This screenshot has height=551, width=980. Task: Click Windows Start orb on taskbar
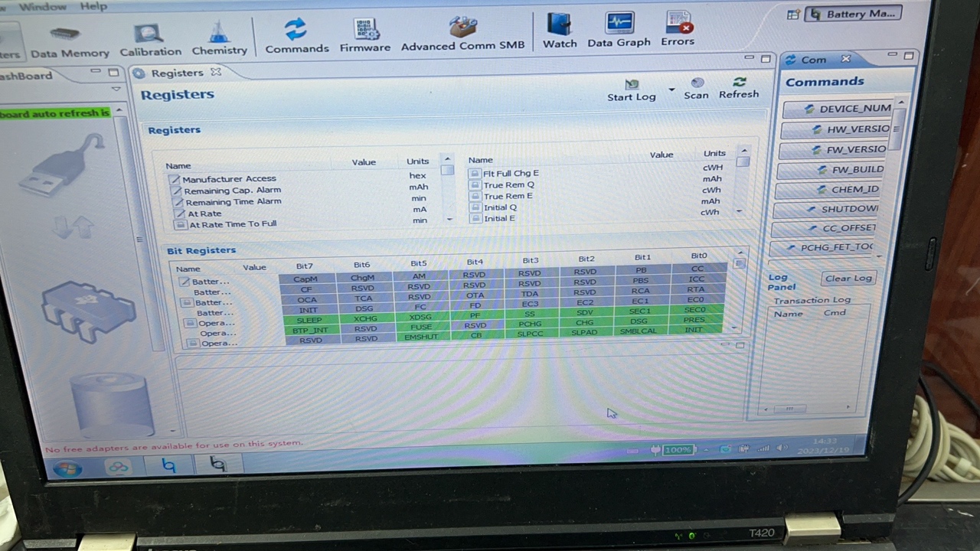point(67,468)
